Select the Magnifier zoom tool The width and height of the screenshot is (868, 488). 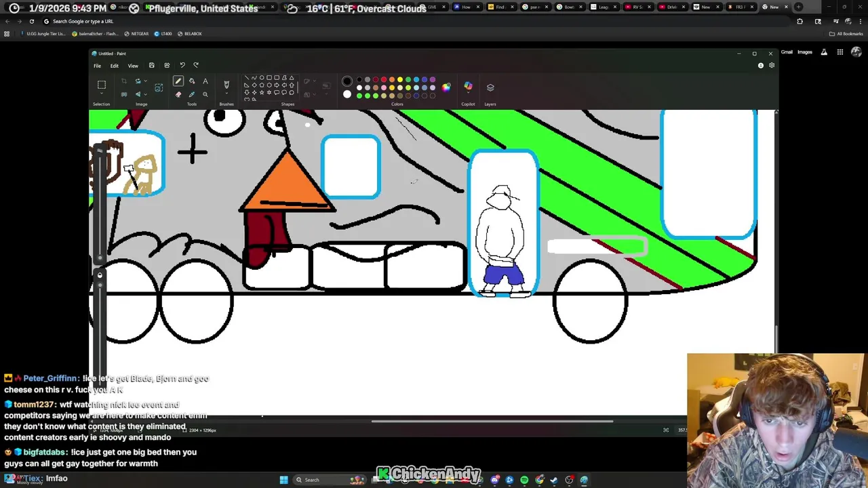[x=205, y=94]
